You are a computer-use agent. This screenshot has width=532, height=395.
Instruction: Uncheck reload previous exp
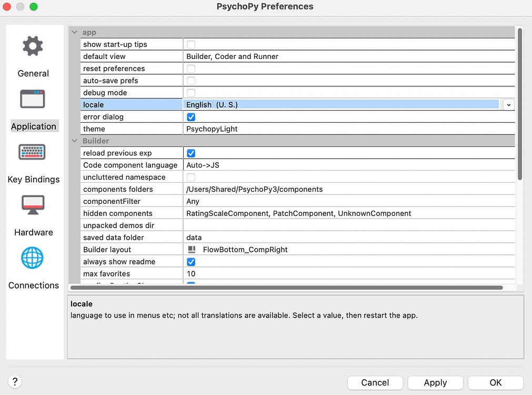[190, 153]
